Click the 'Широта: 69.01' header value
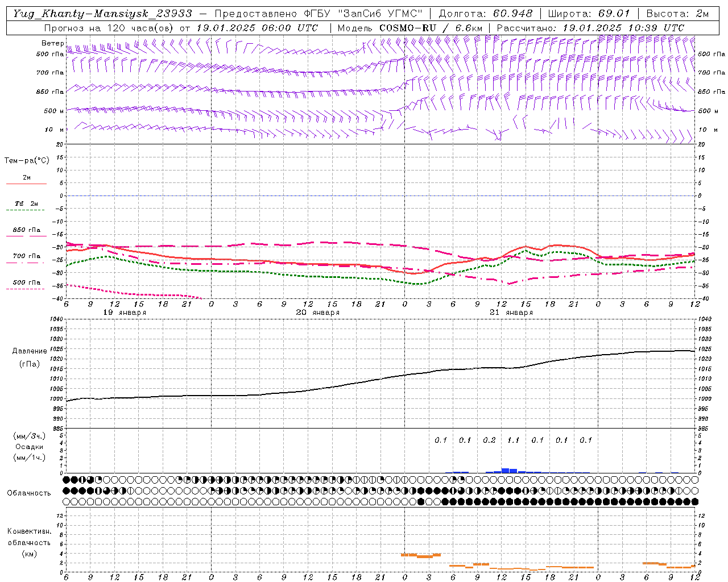 (589, 14)
